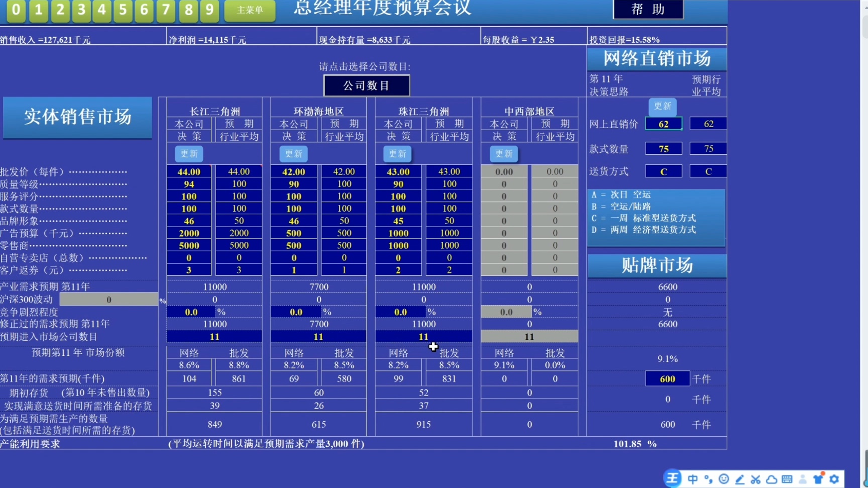Viewport: 868px width, 488px height.
Task: Edit 长江三角洲 quality level 94
Action: 189,184
